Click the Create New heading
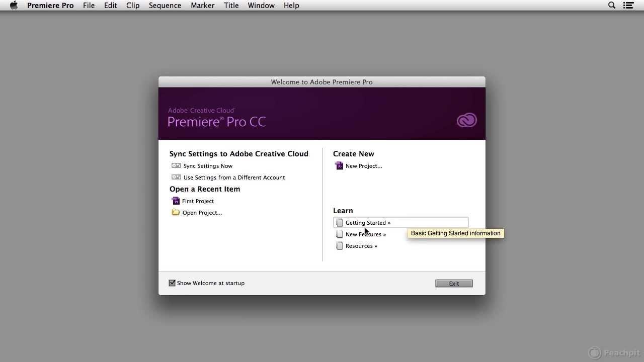This screenshot has height=362, width=644. point(354,154)
